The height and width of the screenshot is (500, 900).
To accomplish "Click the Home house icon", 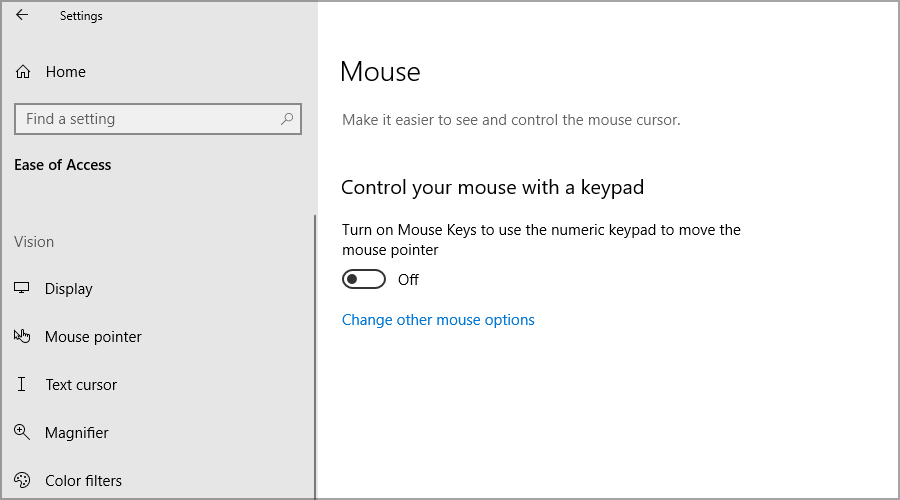I will point(23,72).
